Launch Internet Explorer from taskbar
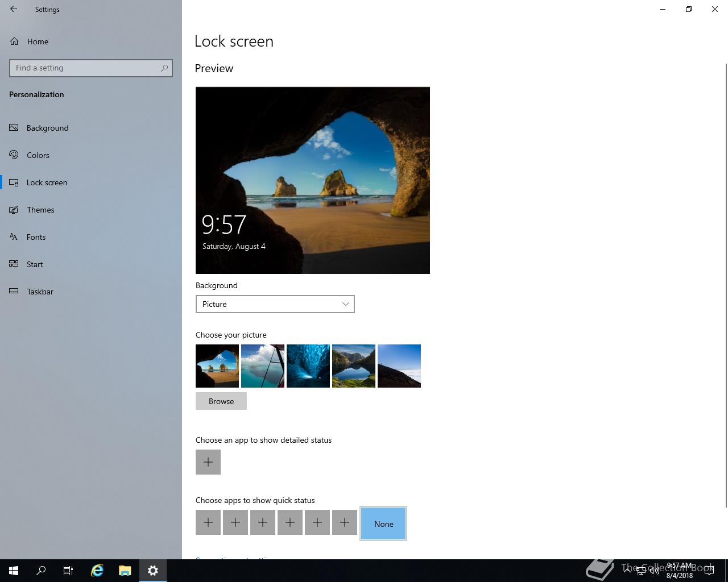Image resolution: width=728 pixels, height=582 pixels. pyautogui.click(x=97, y=571)
